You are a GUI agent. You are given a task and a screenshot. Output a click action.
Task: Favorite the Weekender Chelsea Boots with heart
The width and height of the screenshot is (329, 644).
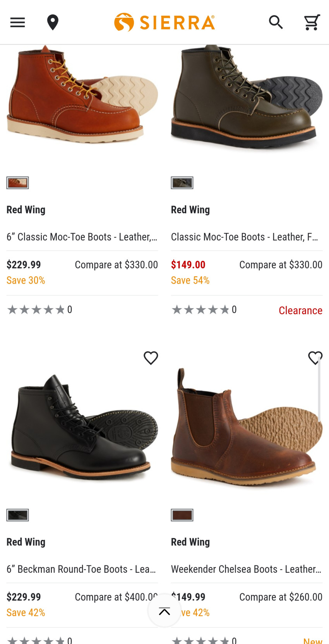(x=315, y=358)
